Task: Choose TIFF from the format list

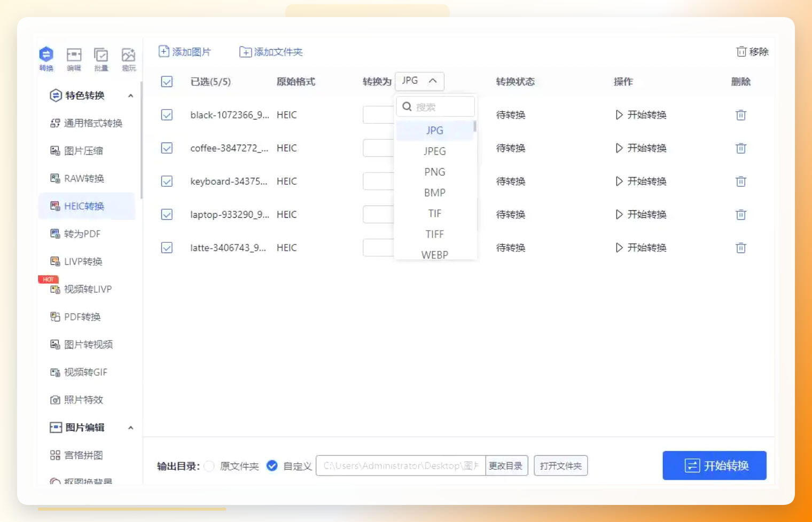Action: pos(435,234)
